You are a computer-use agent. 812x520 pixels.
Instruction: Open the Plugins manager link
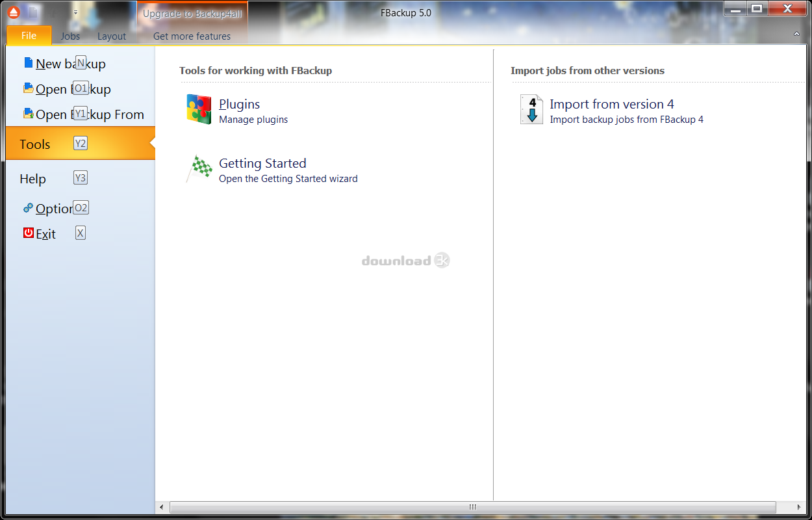[x=239, y=103]
